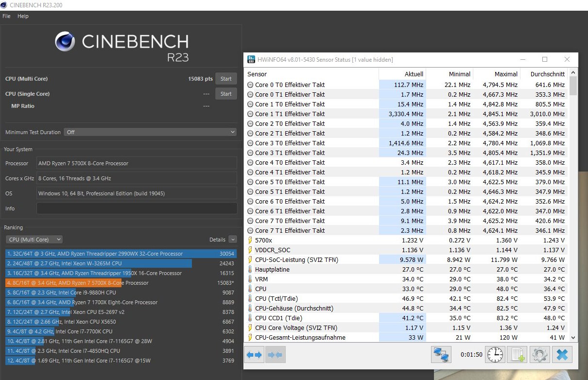This screenshot has width=588, height=380.
Task: Click HWiNFO collapse columns arrows button
Action: pos(275,355)
